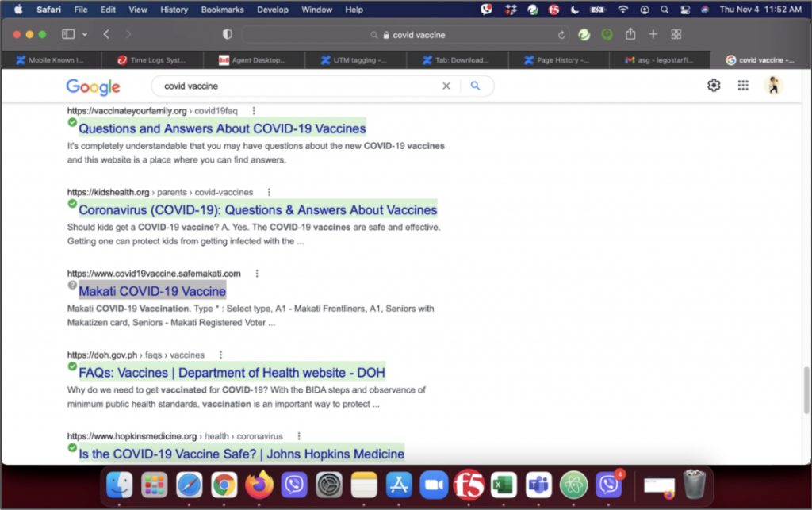Open the Johns Hopkins Medicine vaccine safety link
This screenshot has height=510, width=812.
241,454
